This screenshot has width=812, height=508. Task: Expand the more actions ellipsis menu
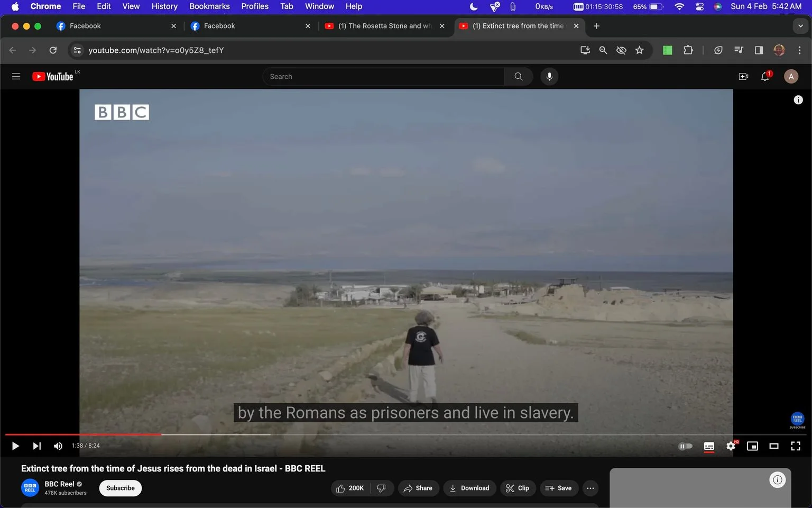[x=590, y=488]
